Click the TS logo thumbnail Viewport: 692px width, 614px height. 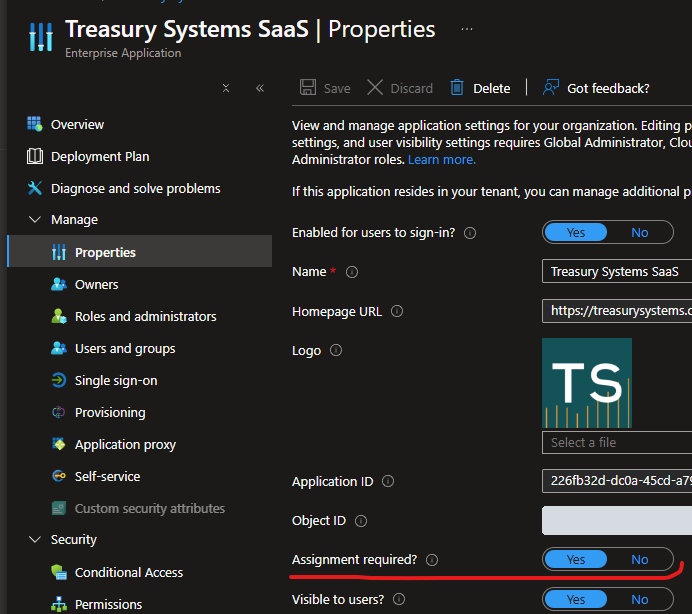click(587, 383)
